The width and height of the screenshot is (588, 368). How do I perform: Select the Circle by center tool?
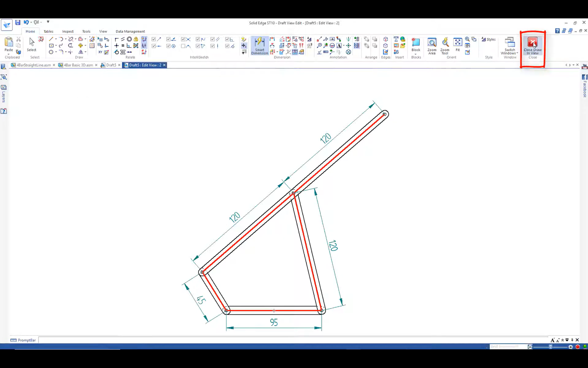tap(51, 52)
